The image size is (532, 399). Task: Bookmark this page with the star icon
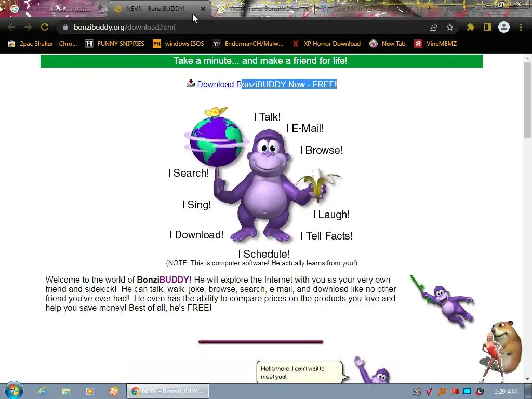tap(449, 27)
